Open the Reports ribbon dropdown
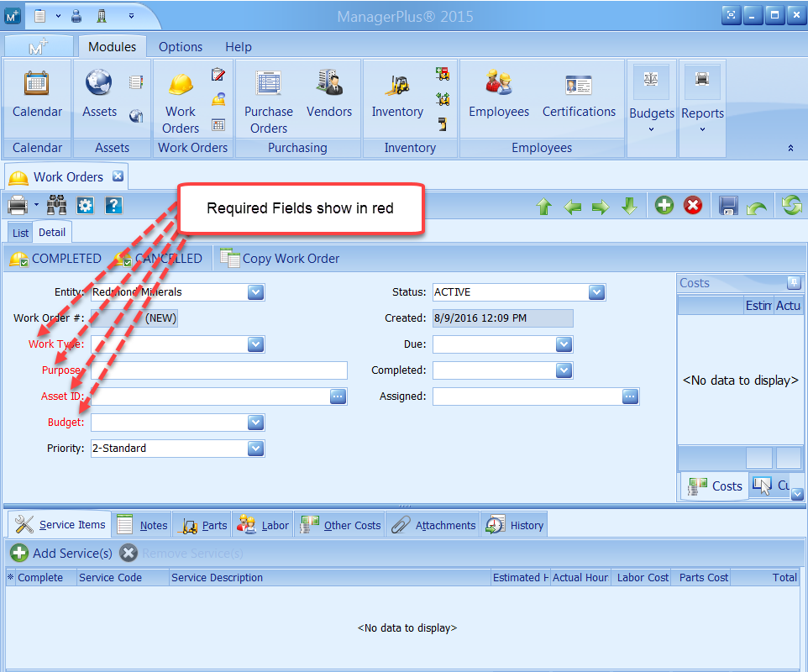Screen dimensions: 808x672 point(702,108)
